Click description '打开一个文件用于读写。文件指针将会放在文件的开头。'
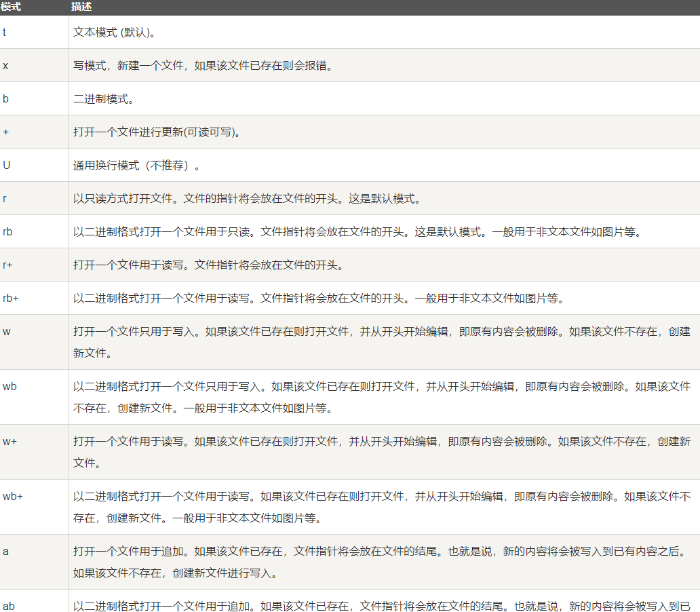The image size is (700, 612). 208,265
